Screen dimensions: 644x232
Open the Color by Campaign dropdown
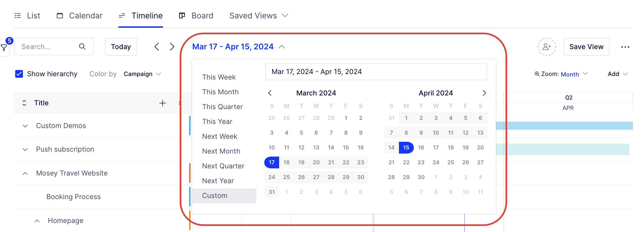pos(142,74)
